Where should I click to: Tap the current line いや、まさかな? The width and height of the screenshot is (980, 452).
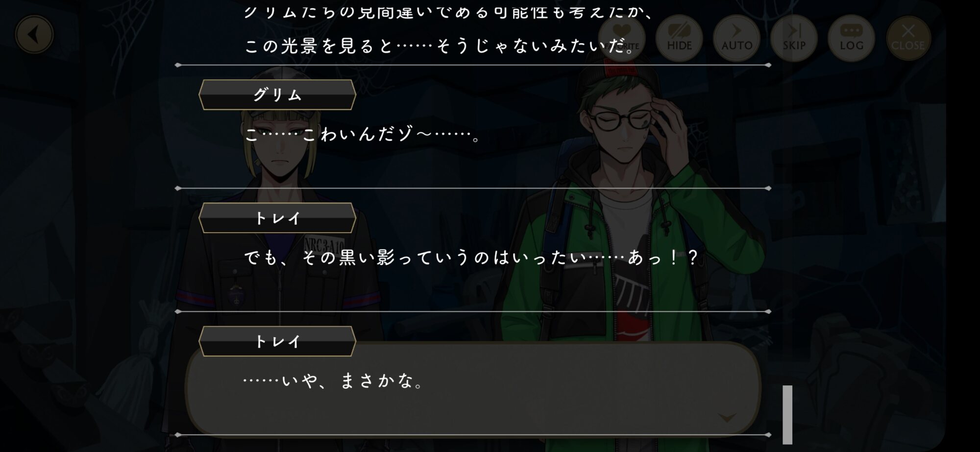(333, 381)
